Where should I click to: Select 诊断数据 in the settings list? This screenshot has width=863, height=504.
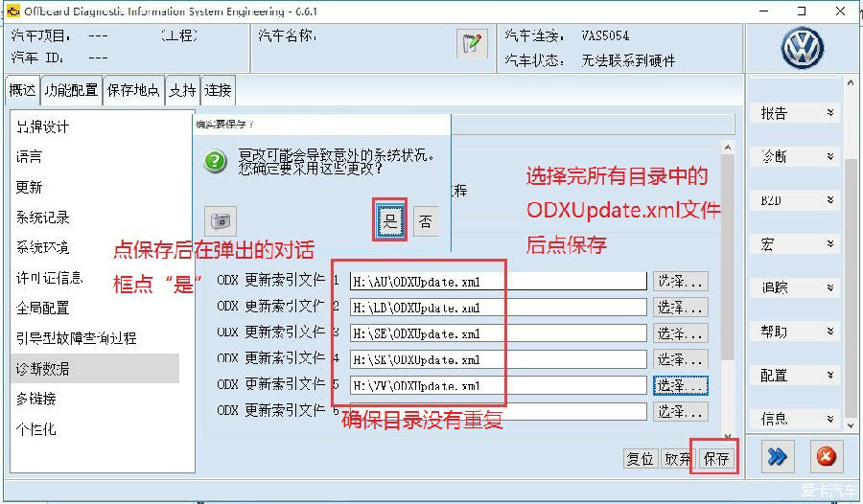click(95, 368)
